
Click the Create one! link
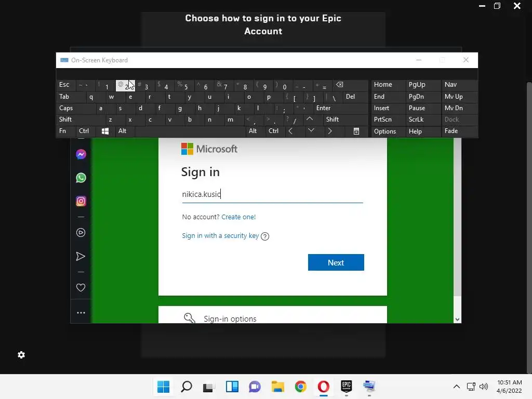point(238,217)
